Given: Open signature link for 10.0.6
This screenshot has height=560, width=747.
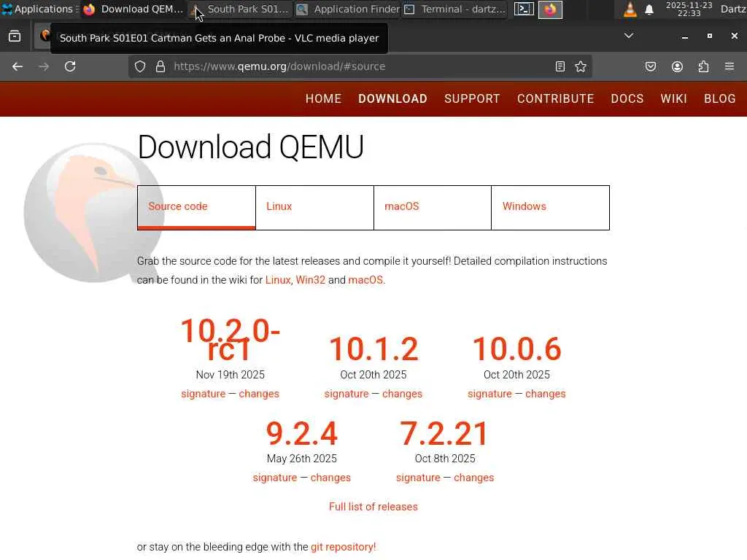Looking at the screenshot, I should click(489, 394).
